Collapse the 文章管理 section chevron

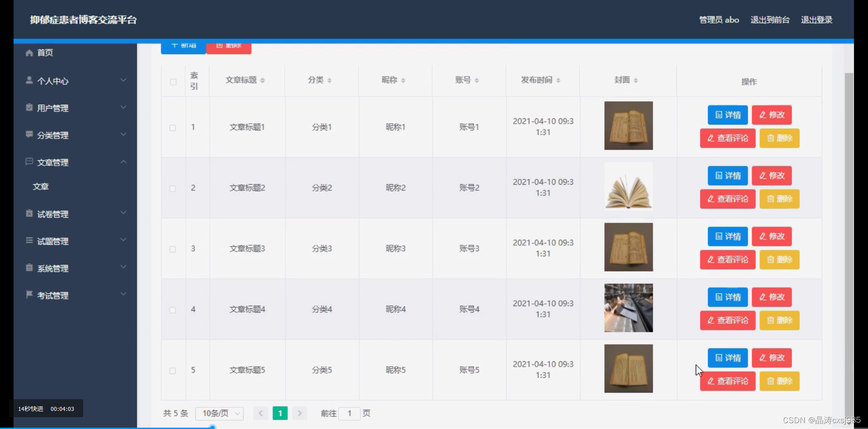(123, 162)
